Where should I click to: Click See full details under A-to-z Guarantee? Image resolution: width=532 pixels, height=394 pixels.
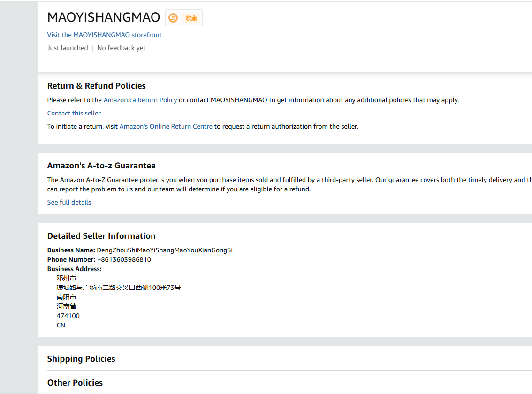pyautogui.click(x=69, y=202)
